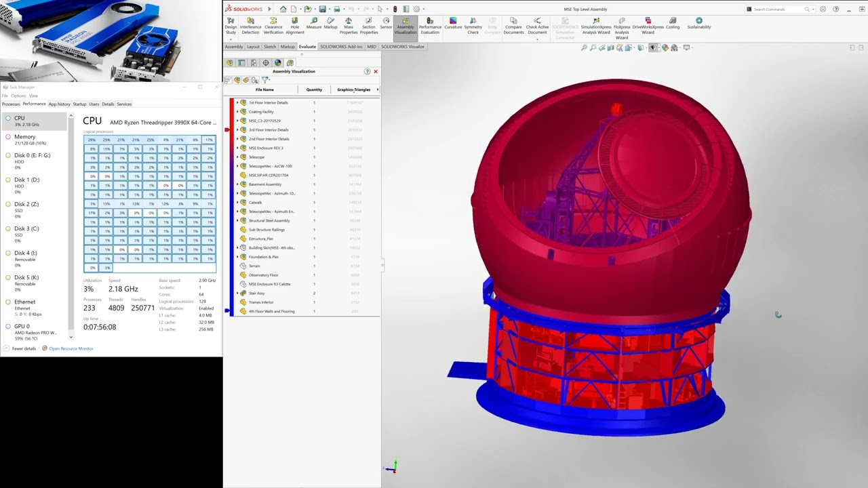Expand the Telescope assembly row

[237, 157]
